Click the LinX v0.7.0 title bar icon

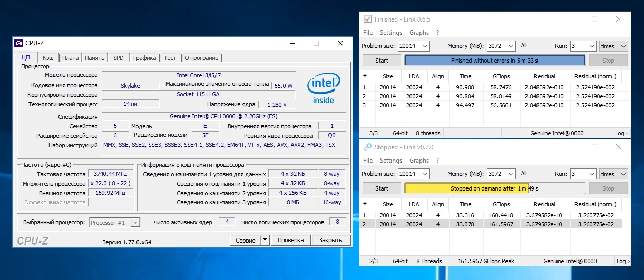click(368, 147)
